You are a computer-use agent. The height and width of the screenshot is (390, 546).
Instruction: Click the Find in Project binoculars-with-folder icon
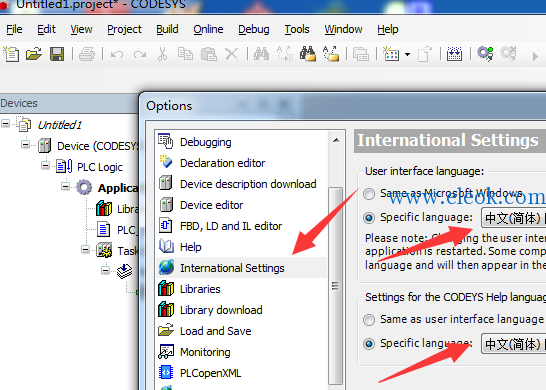(x=308, y=54)
